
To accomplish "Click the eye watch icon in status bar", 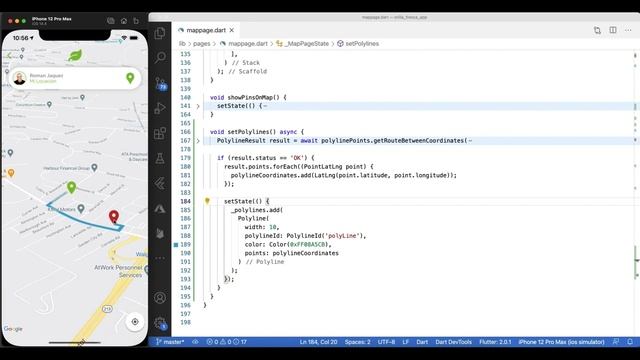I will point(196,342).
